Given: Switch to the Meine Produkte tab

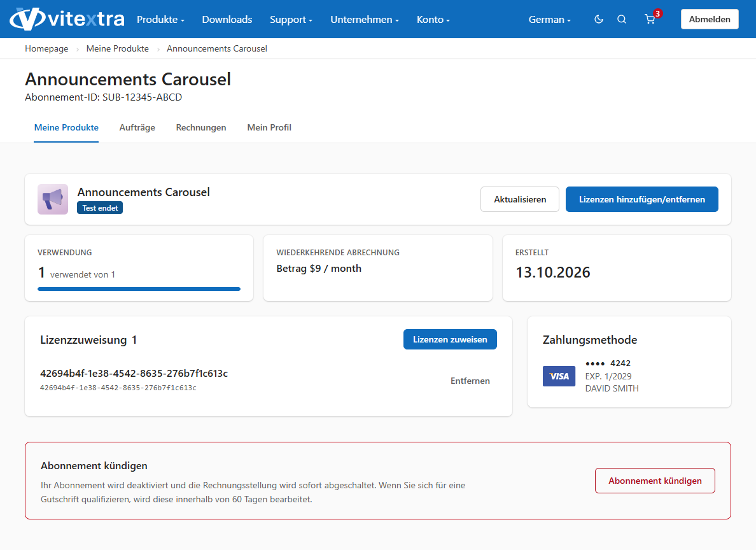Looking at the screenshot, I should point(67,127).
